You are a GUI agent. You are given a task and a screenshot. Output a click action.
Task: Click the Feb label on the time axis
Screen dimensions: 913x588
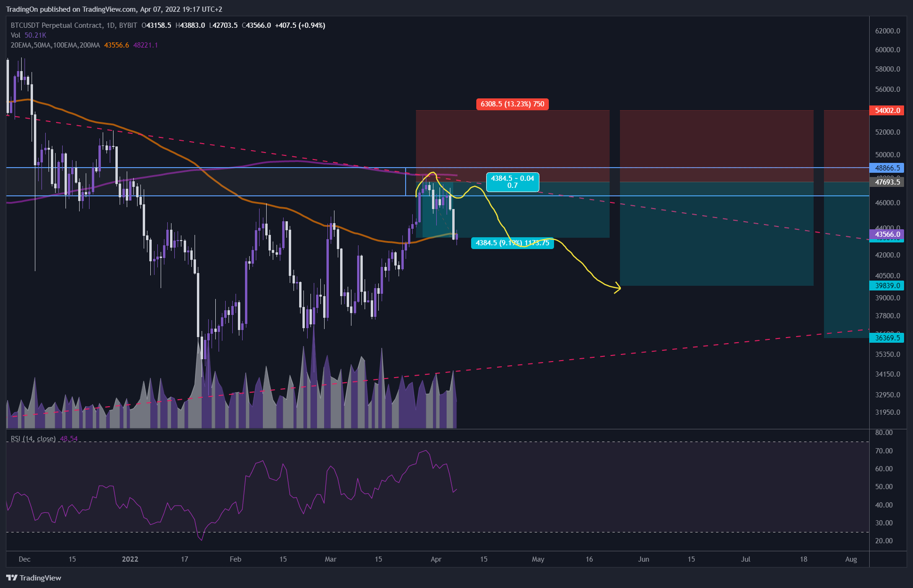point(235,559)
